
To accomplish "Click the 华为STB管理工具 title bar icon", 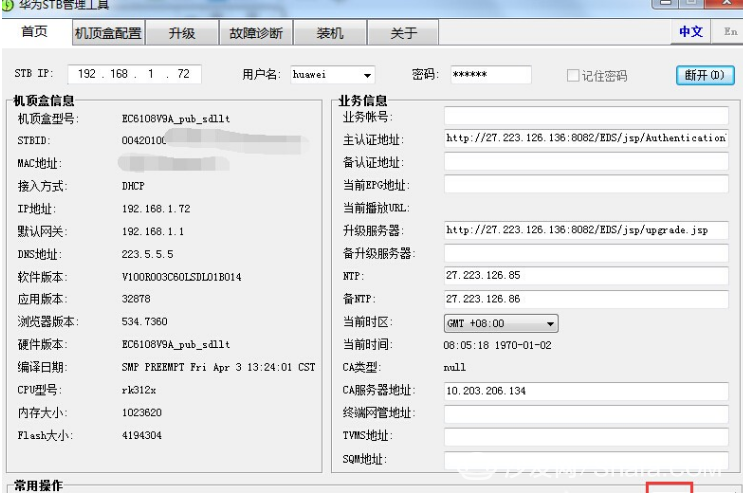I will coord(8,5).
